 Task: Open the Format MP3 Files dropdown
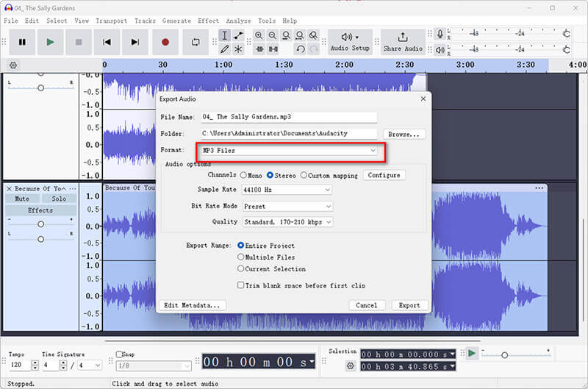[289, 151]
